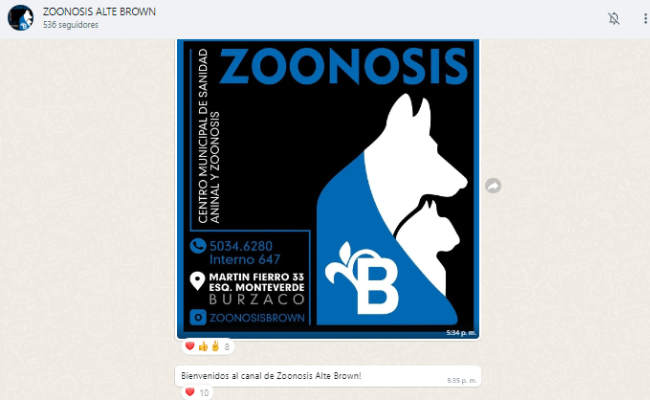View the 8 reactions count on image
This screenshot has height=400, width=650.
pos(227,347)
